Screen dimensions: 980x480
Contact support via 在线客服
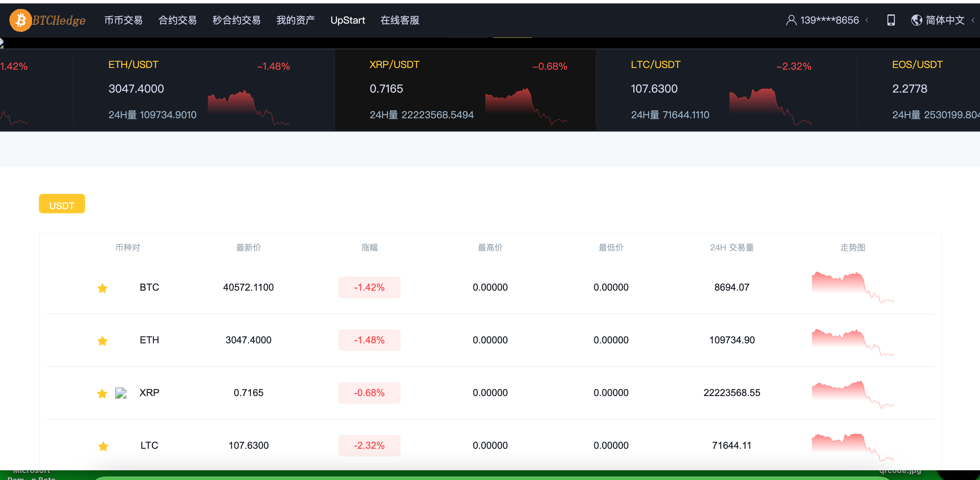point(399,20)
